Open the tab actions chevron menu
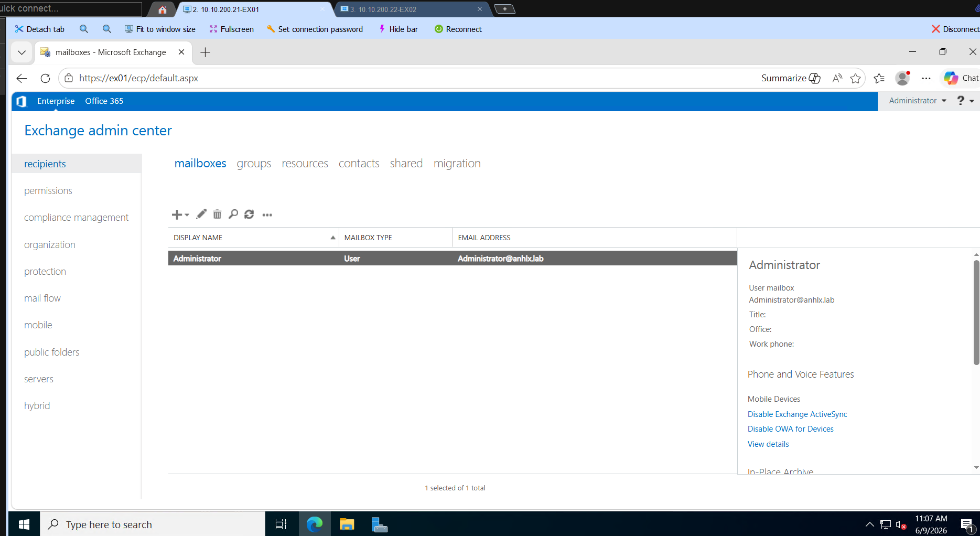This screenshot has height=536, width=980. click(21, 52)
